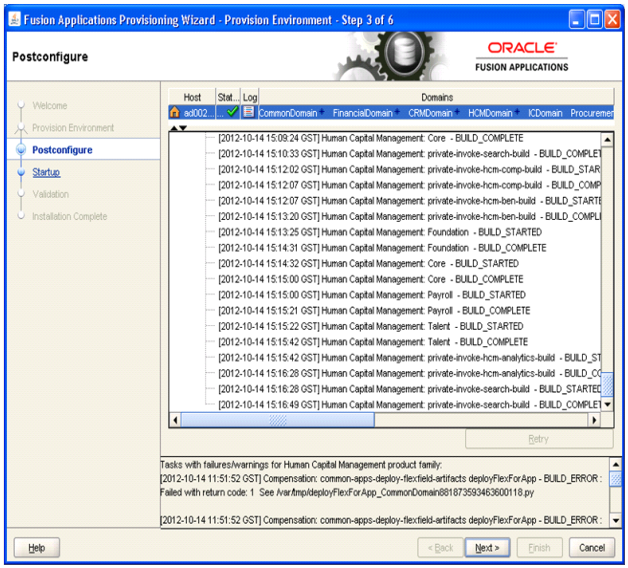Click the failures pane scroll up arrow
This screenshot has width=628, height=568.
(616, 465)
